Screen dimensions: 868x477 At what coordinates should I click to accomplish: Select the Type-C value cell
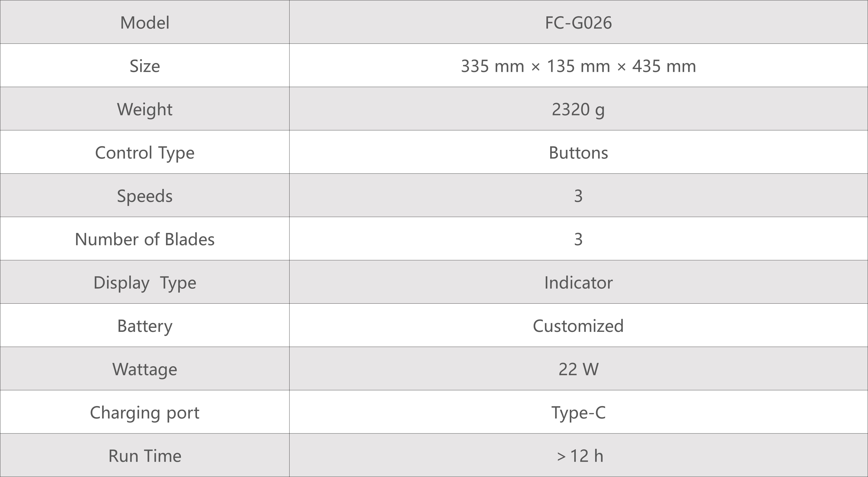click(578, 413)
